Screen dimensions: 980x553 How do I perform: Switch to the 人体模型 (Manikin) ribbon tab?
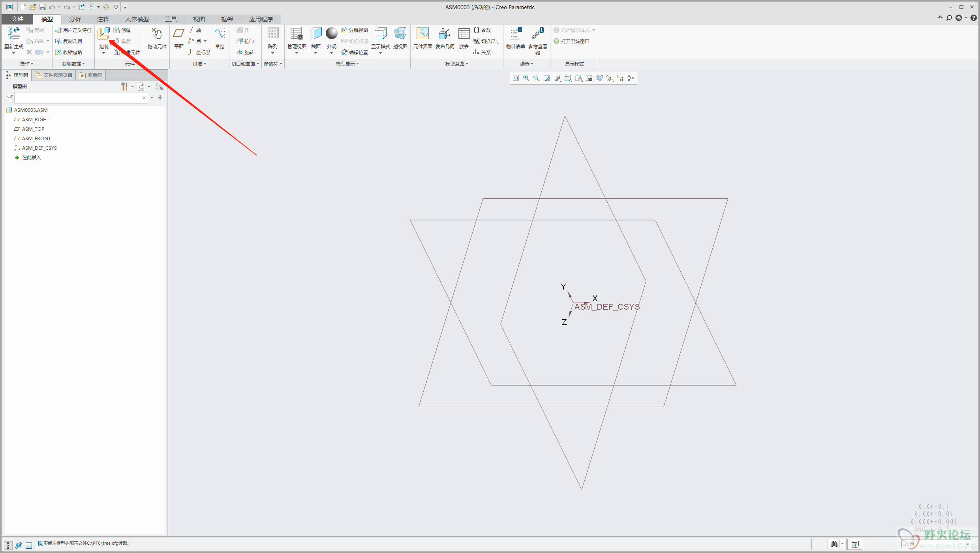coord(137,19)
